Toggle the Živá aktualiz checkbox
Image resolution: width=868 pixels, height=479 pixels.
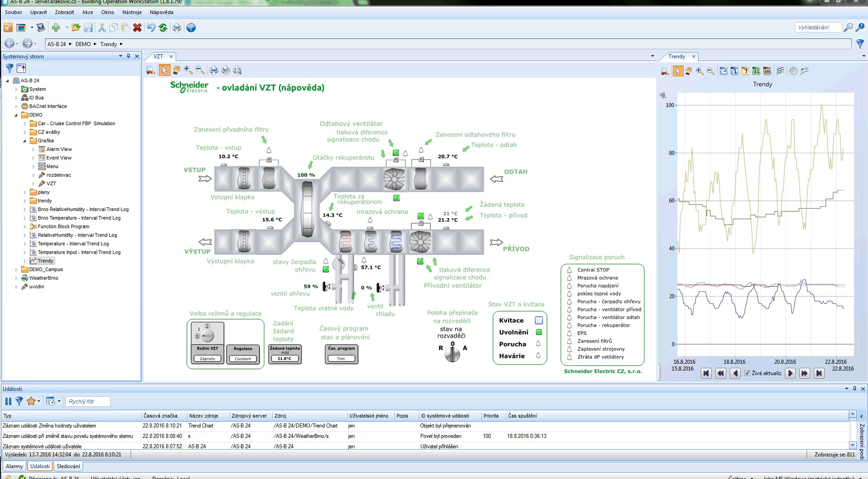tap(747, 373)
